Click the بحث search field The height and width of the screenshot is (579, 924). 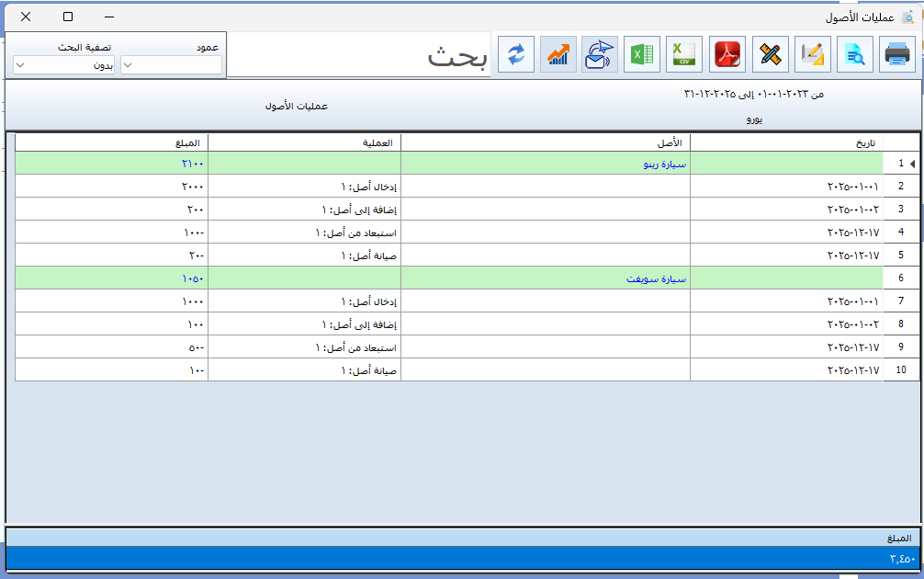tap(358, 56)
